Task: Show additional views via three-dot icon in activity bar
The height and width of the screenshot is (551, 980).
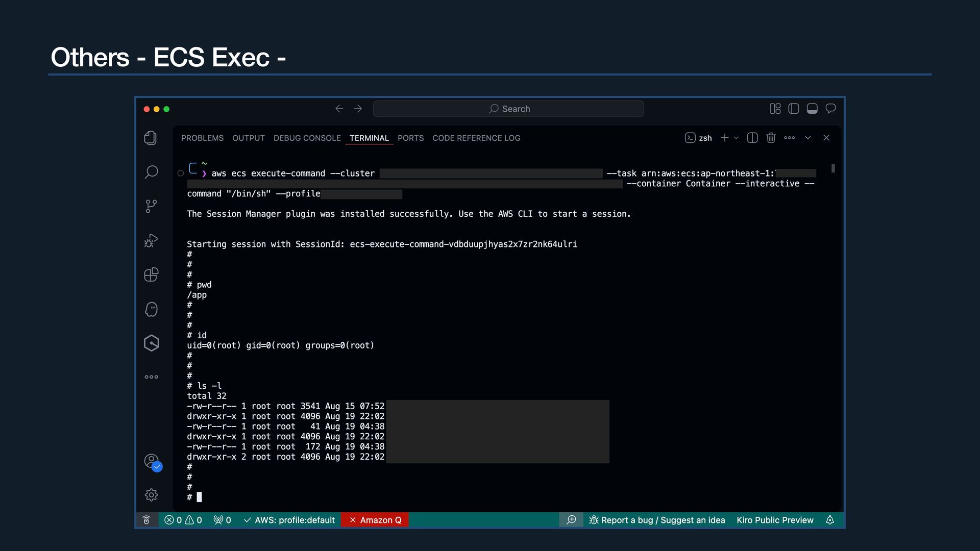Action: point(151,377)
